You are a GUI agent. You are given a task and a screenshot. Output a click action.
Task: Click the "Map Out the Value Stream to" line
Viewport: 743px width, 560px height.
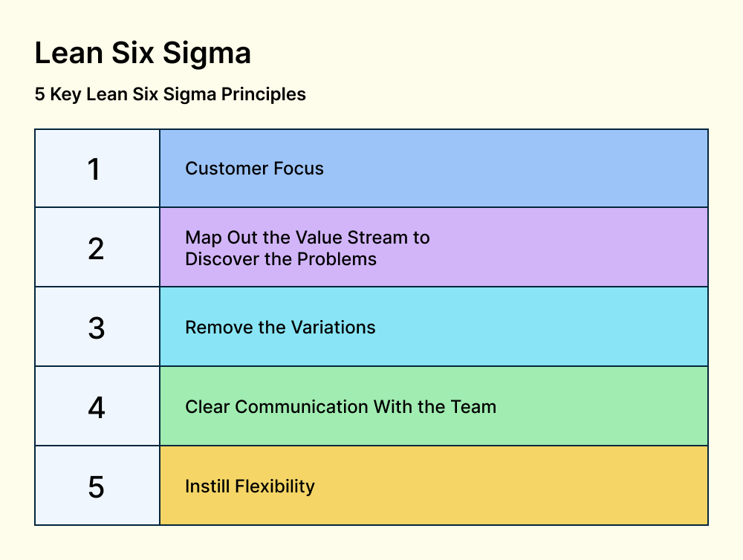pos(307,238)
